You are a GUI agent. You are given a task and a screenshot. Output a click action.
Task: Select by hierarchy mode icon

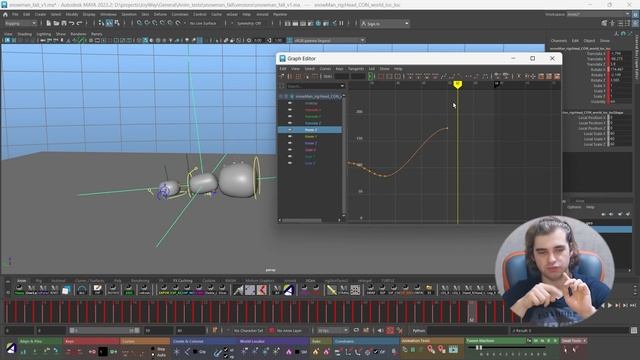coord(102,23)
